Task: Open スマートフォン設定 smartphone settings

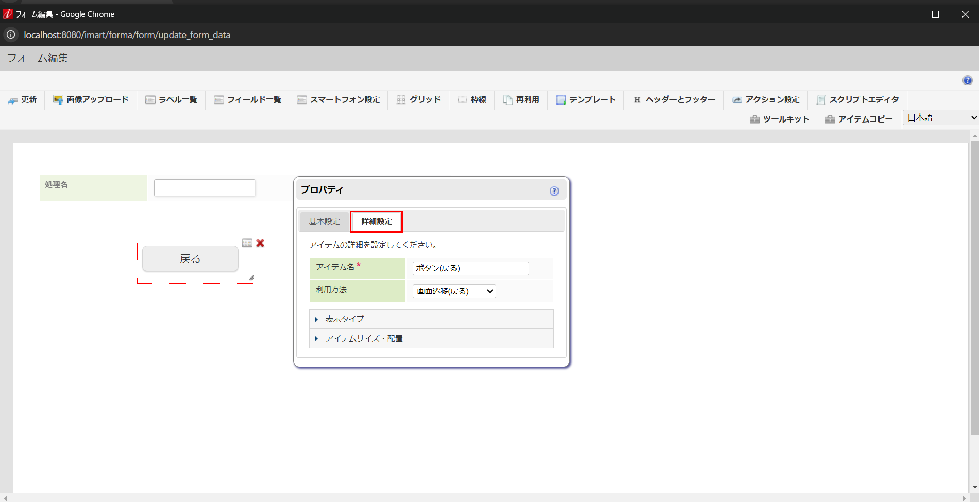Action: [339, 99]
